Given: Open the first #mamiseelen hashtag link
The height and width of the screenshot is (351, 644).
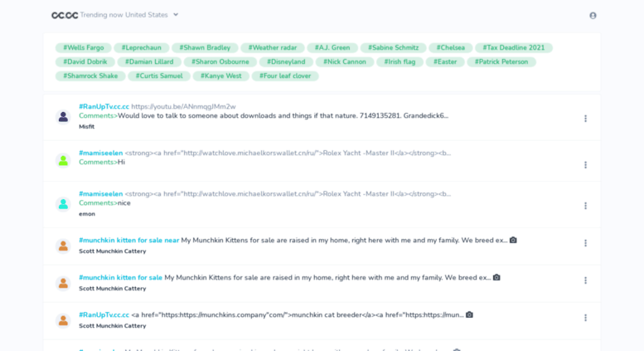Looking at the screenshot, I should pos(100,153).
